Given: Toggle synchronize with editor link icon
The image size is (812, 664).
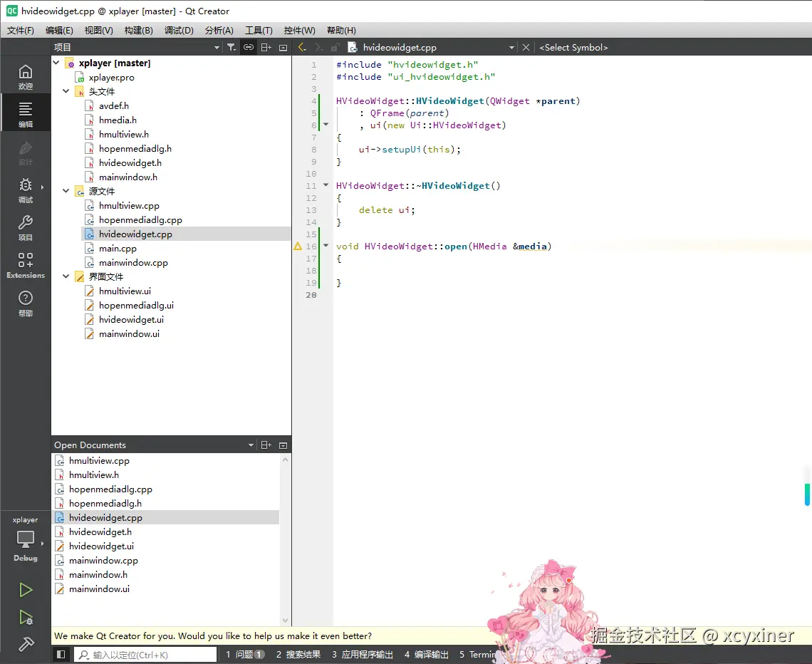Looking at the screenshot, I should point(248,47).
